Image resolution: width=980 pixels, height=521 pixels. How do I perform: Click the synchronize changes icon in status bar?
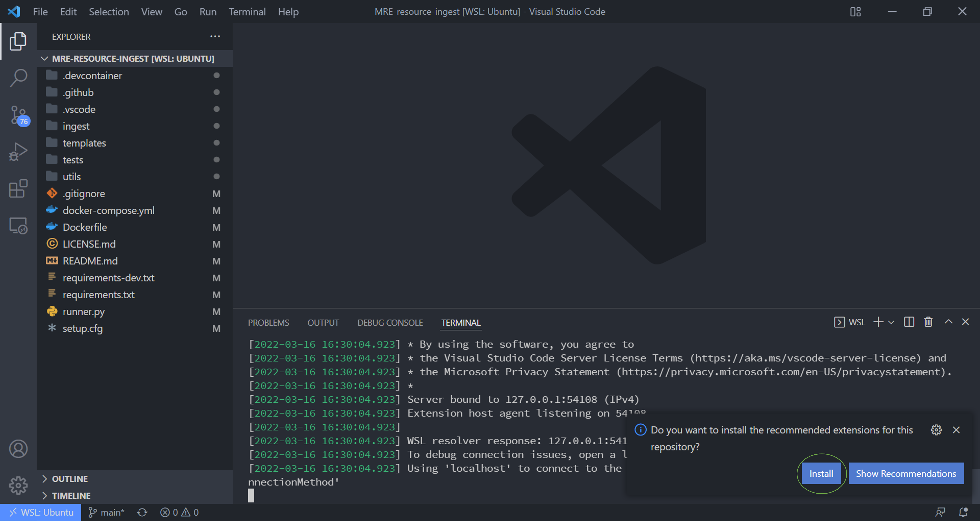[x=142, y=512]
